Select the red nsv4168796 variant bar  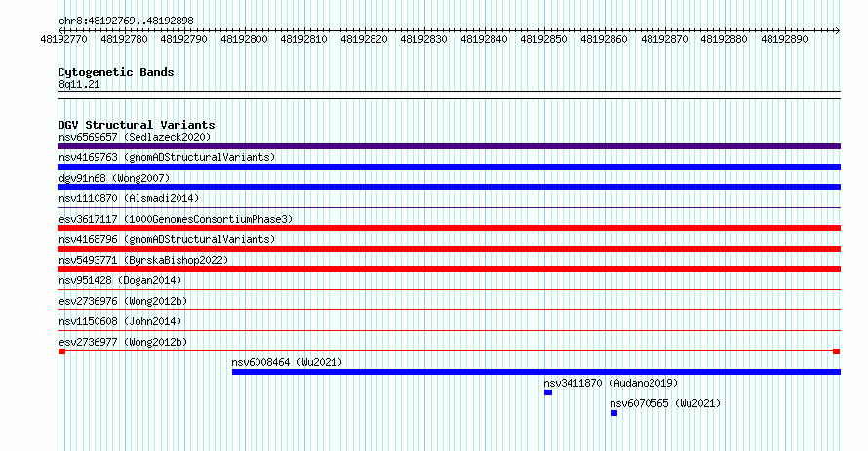click(x=449, y=249)
